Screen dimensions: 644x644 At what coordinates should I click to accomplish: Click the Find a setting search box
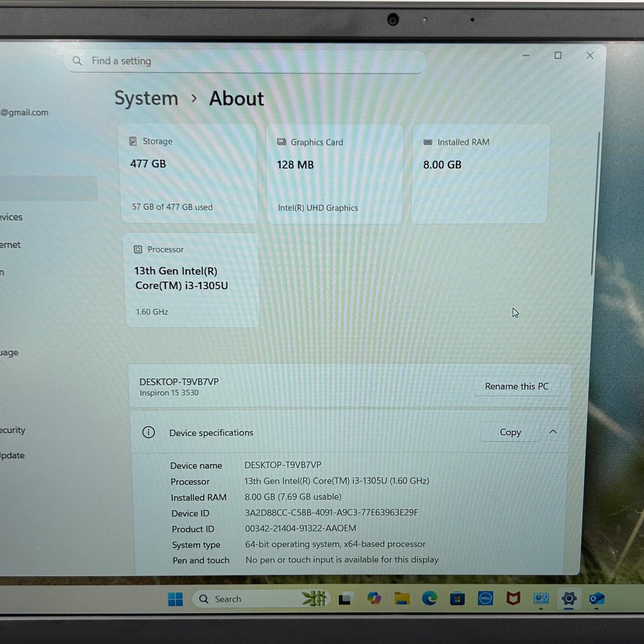point(245,61)
